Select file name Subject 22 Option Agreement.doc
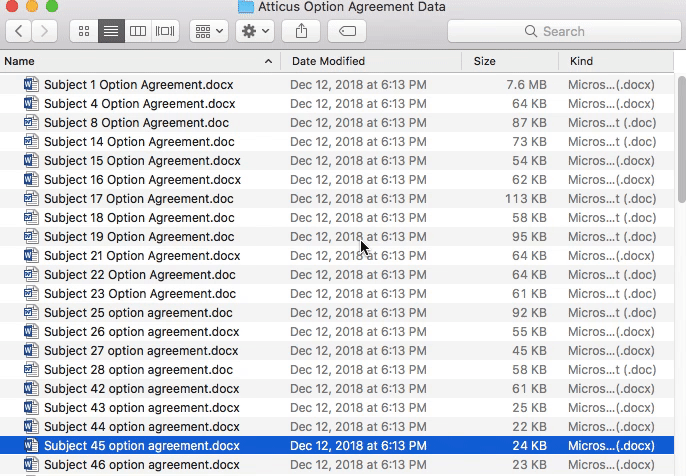This screenshot has height=476, width=686. (140, 275)
